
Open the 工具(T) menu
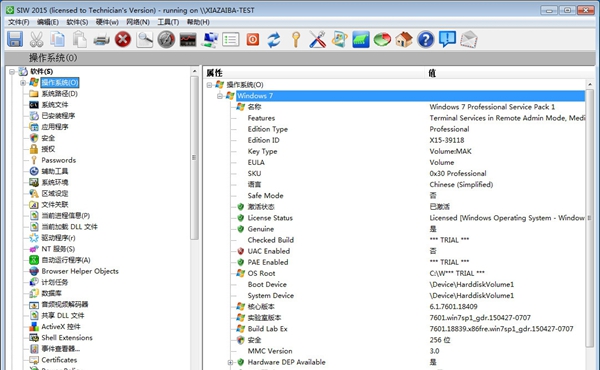pyautogui.click(x=168, y=22)
